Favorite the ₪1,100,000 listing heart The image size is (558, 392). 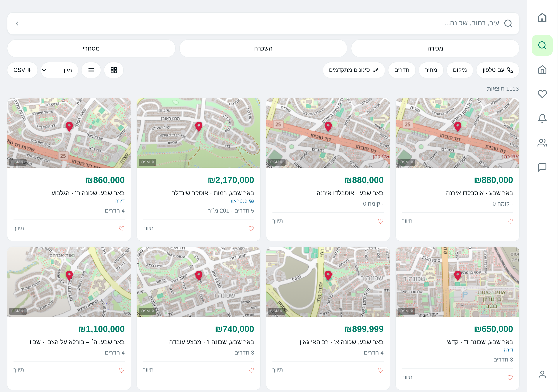(x=122, y=370)
